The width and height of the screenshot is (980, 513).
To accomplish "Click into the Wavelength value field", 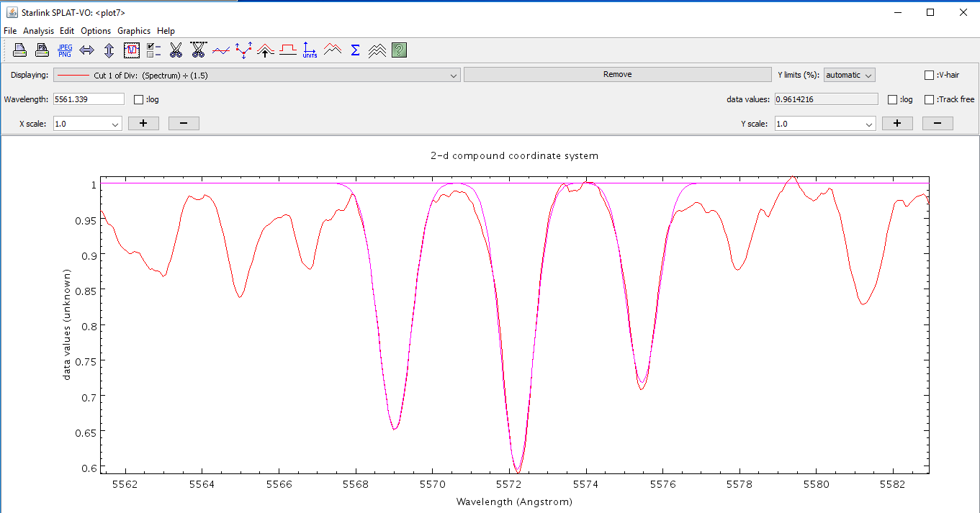I will pyautogui.click(x=89, y=99).
